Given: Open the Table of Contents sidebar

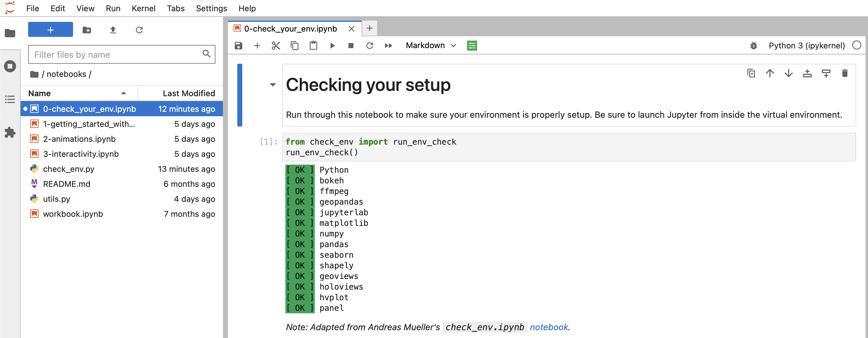Looking at the screenshot, I should click(x=10, y=99).
